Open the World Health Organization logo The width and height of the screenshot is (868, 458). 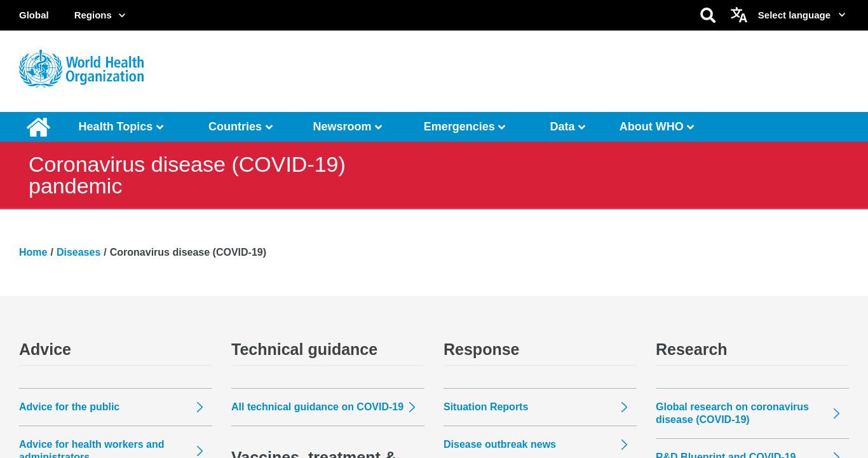coord(81,68)
